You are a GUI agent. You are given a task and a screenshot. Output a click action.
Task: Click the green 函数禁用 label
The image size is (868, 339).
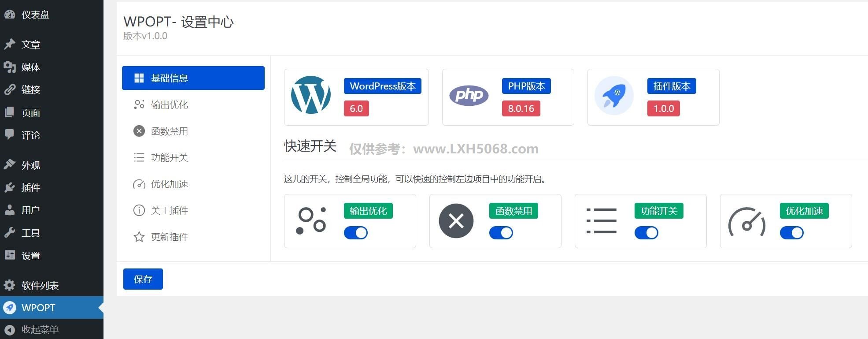pyautogui.click(x=513, y=211)
